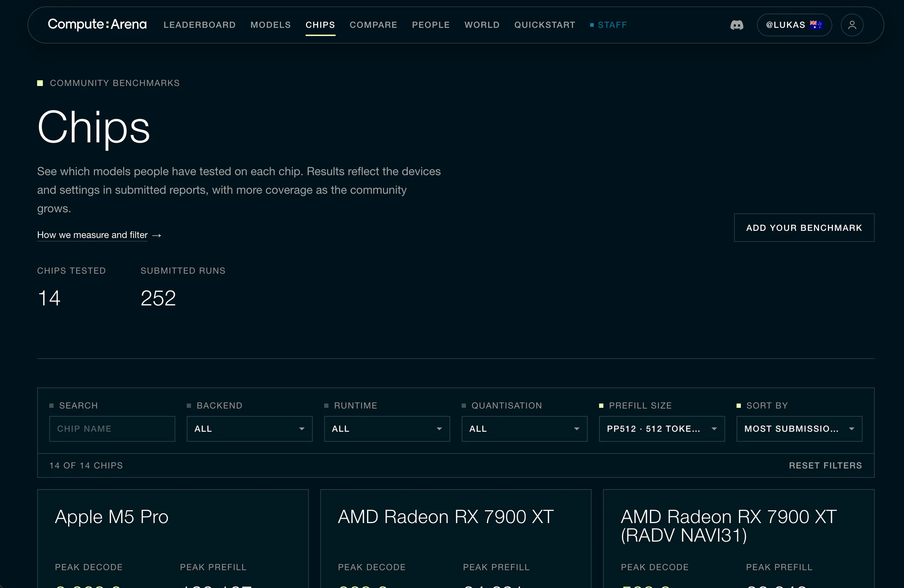The width and height of the screenshot is (904, 588).
Task: Open How we measure and filter link
Action: click(x=92, y=235)
